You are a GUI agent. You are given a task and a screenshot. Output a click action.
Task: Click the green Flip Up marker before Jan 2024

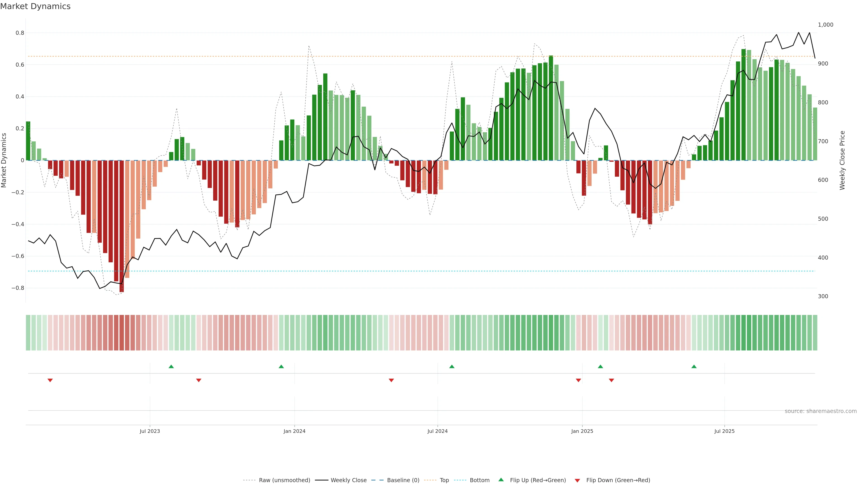tap(281, 366)
